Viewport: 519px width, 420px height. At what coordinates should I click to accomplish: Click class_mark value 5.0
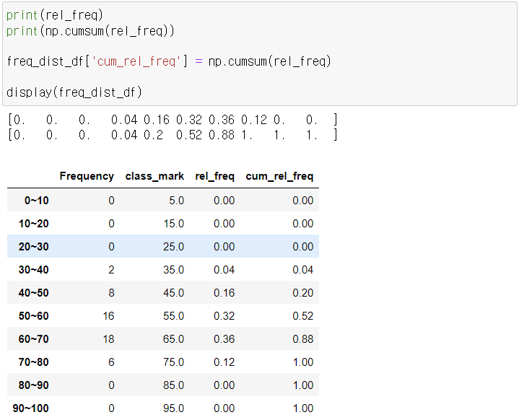click(176, 200)
